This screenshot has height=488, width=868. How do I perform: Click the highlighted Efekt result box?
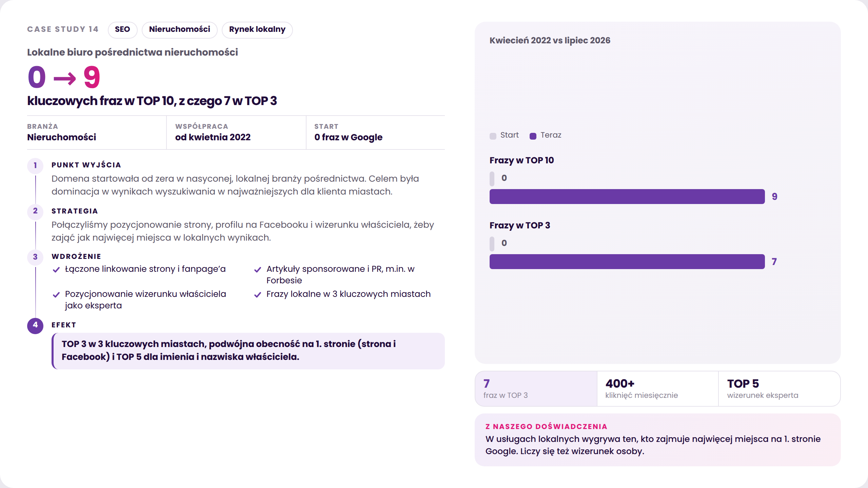(x=248, y=351)
